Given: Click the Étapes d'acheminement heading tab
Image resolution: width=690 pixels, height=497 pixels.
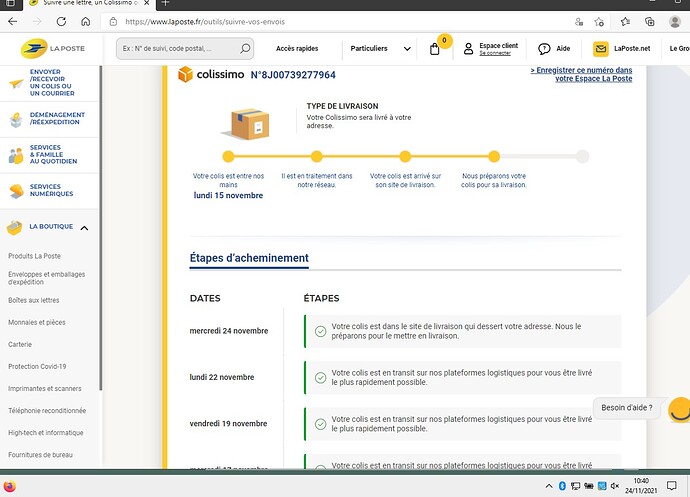Looking at the screenshot, I should point(249,258).
